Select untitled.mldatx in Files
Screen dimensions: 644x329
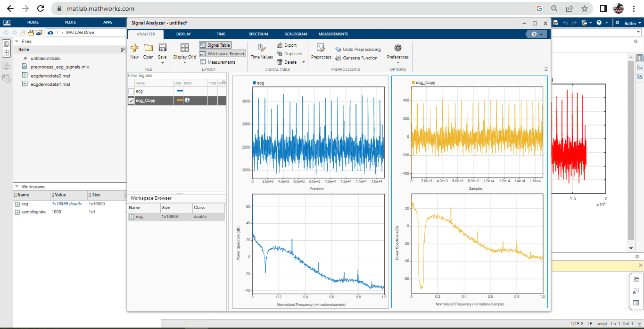tap(46, 59)
